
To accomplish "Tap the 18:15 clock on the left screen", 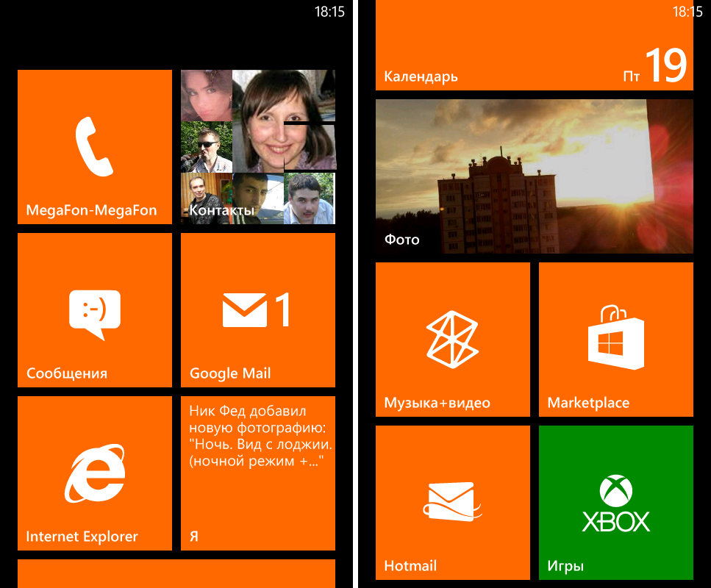I will point(329,12).
